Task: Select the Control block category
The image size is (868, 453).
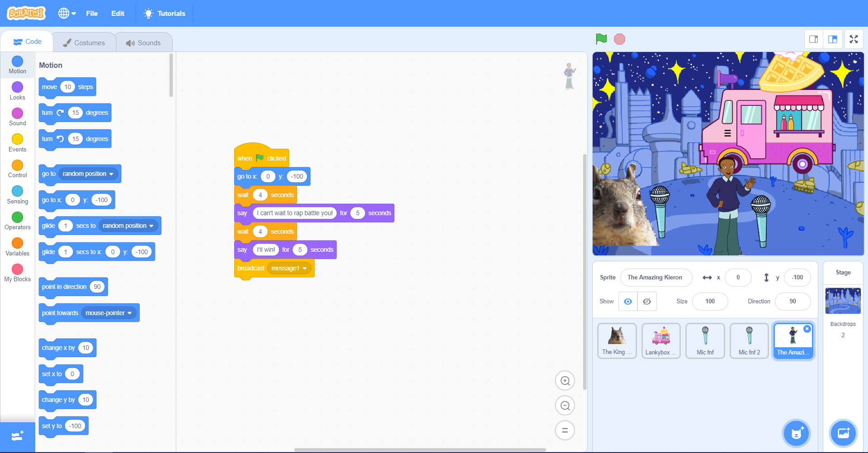Action: pos(18,169)
